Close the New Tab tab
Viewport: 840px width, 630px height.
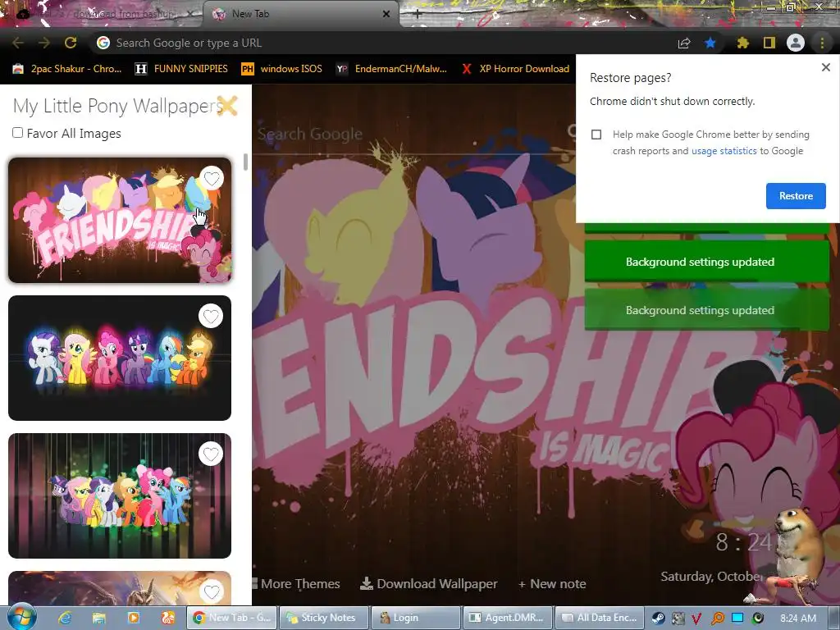pos(386,15)
